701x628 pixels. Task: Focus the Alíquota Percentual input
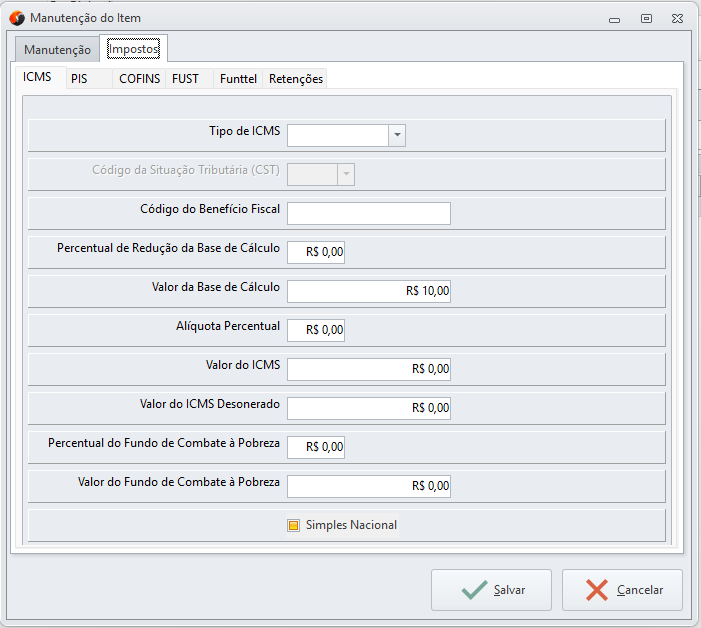pyautogui.click(x=316, y=330)
